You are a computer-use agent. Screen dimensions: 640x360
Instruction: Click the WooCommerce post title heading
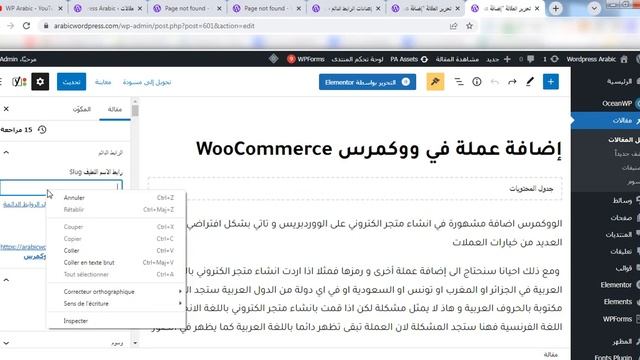(x=379, y=149)
